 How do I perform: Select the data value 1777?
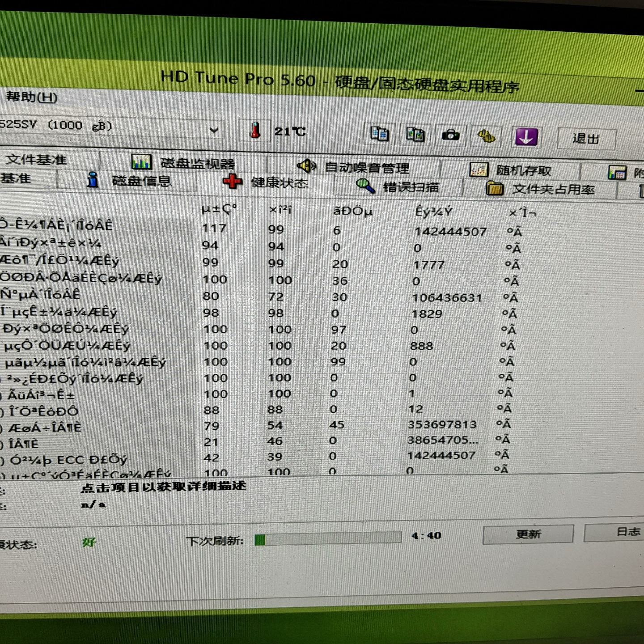(428, 265)
